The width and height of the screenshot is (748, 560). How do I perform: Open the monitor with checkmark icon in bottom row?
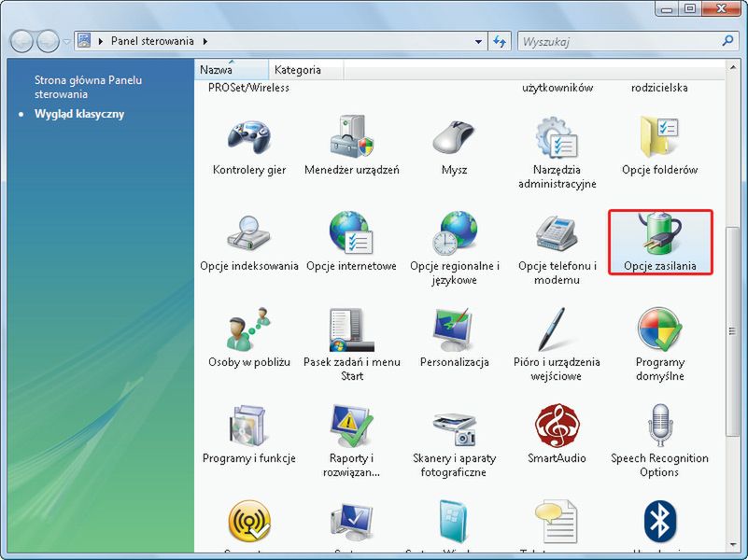351,524
